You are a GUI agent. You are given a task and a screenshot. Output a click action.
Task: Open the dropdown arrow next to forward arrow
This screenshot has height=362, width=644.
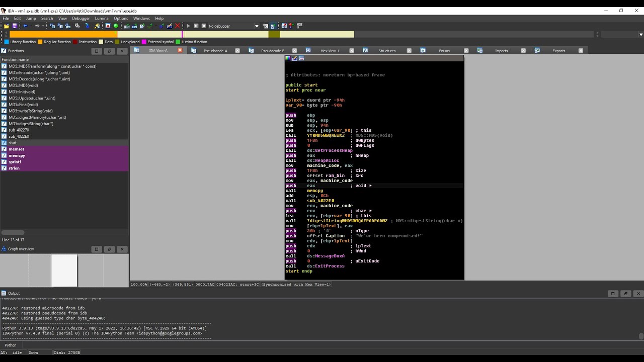tap(43, 26)
